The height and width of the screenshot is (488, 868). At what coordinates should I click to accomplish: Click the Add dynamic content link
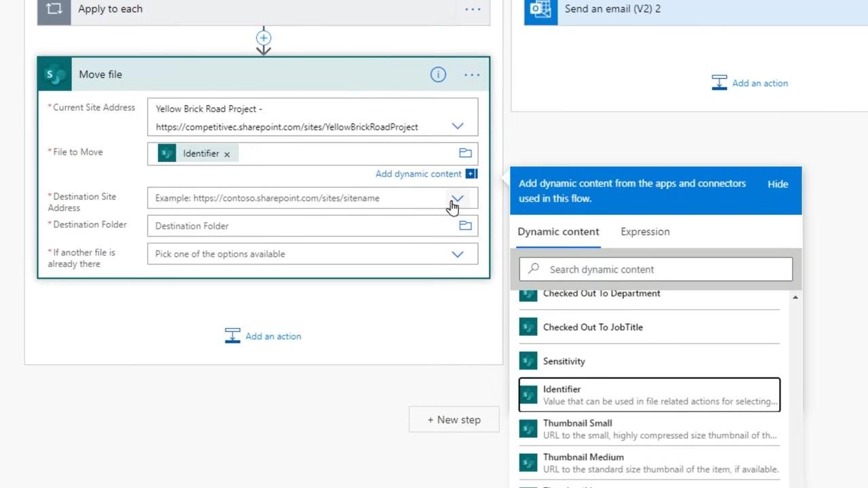418,174
